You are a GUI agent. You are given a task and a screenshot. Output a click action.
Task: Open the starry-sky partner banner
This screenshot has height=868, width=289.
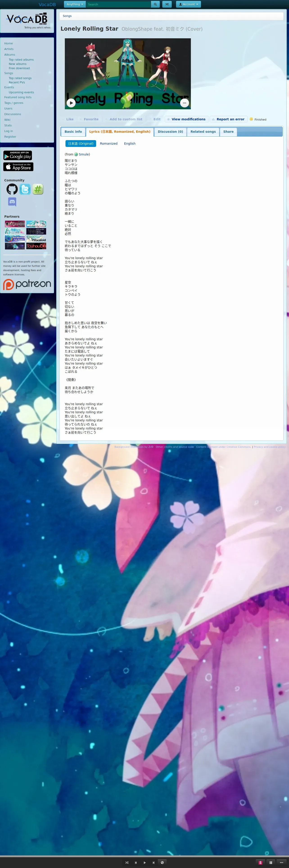(x=15, y=246)
